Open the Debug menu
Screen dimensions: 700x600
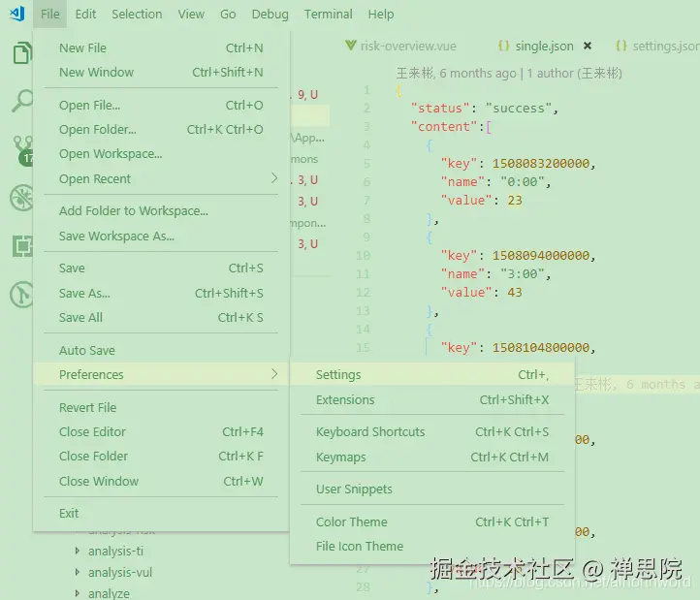[x=270, y=15]
